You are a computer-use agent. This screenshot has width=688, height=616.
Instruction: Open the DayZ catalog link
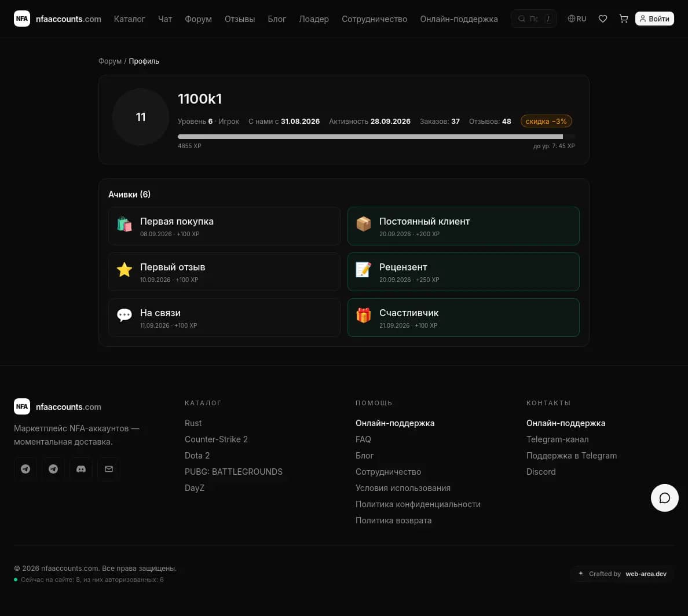[x=195, y=488]
